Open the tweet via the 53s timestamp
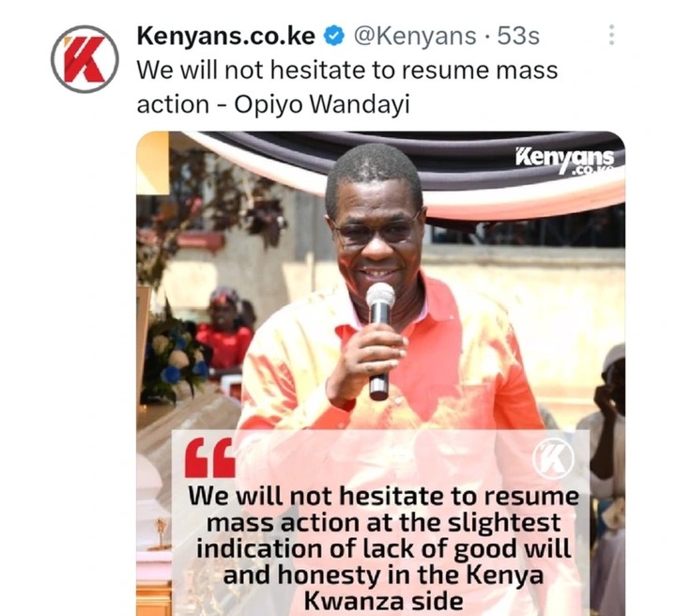This screenshot has width=676, height=616. [x=518, y=36]
